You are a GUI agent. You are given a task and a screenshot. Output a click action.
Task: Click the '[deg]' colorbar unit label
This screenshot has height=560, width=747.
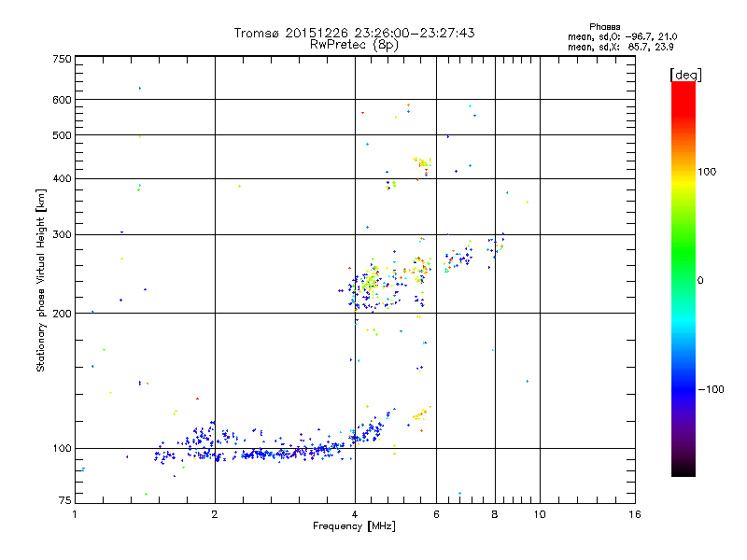[x=685, y=75]
